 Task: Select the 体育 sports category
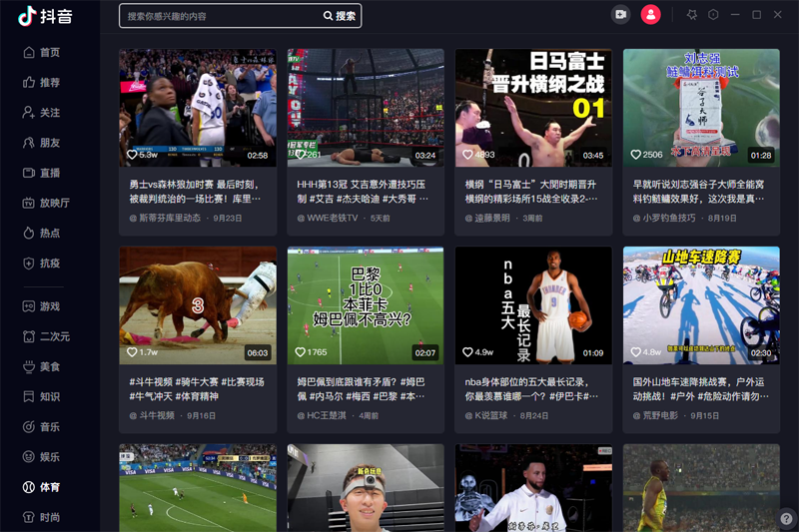click(42, 487)
